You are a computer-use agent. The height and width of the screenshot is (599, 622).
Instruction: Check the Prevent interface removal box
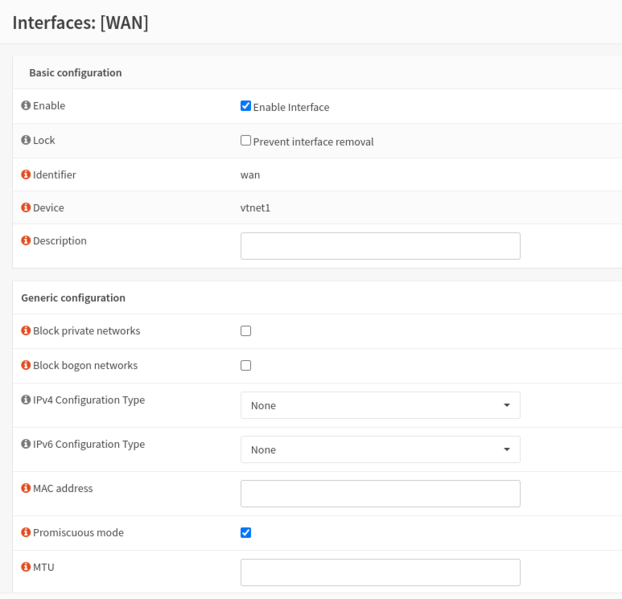pos(246,141)
